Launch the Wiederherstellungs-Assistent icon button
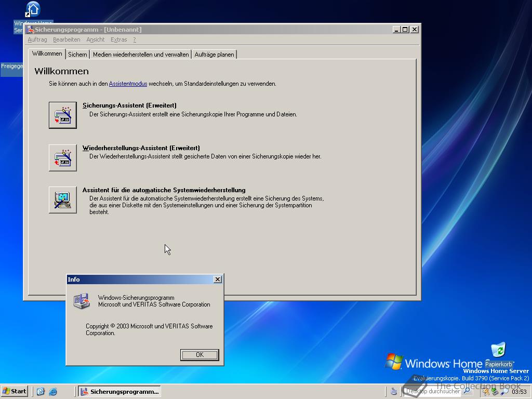532x399 pixels. click(x=63, y=158)
